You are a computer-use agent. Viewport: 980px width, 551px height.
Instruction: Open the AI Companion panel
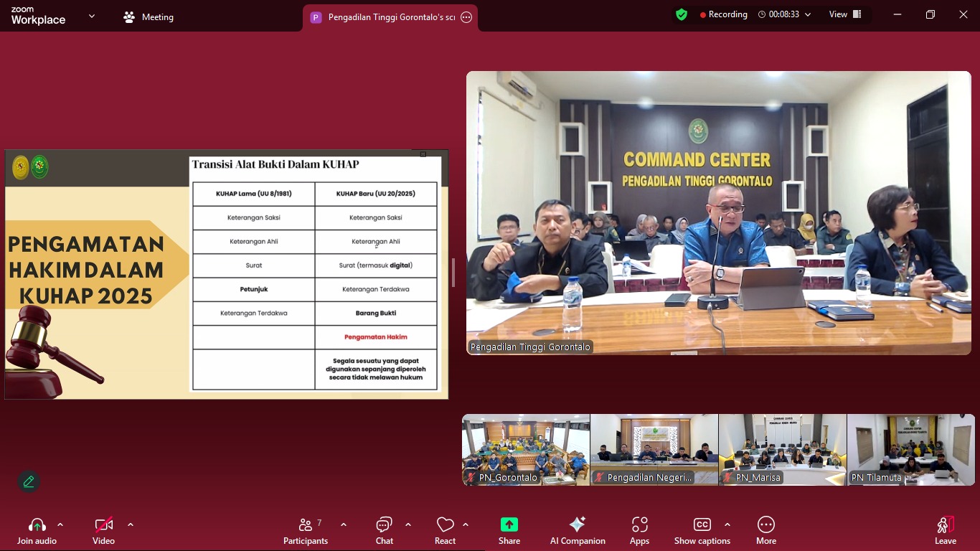pos(578,529)
